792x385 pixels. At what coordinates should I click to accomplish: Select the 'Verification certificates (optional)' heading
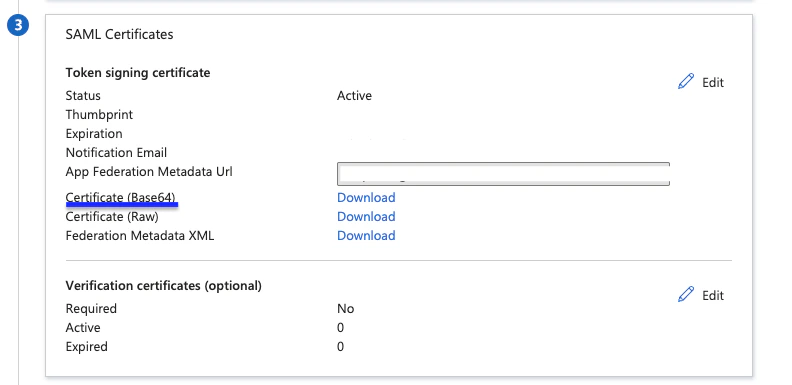tap(164, 286)
